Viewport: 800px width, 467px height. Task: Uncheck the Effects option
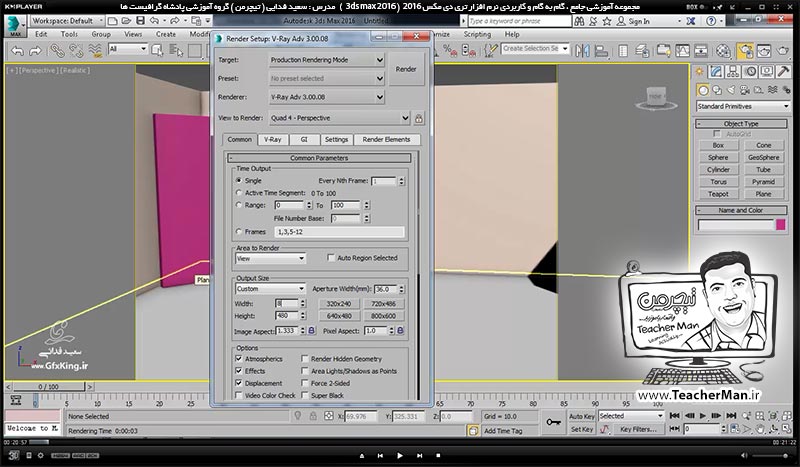(x=239, y=371)
